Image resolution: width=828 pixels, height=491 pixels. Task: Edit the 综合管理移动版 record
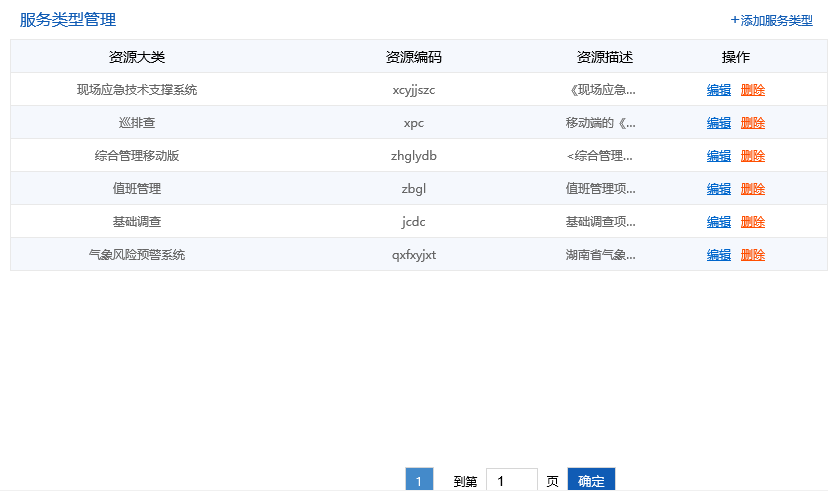click(x=718, y=156)
